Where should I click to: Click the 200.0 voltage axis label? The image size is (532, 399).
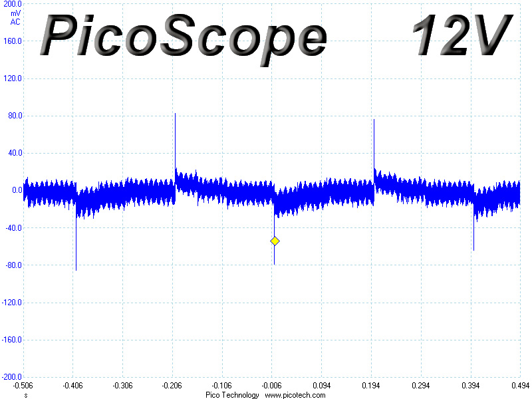click(13, 4)
